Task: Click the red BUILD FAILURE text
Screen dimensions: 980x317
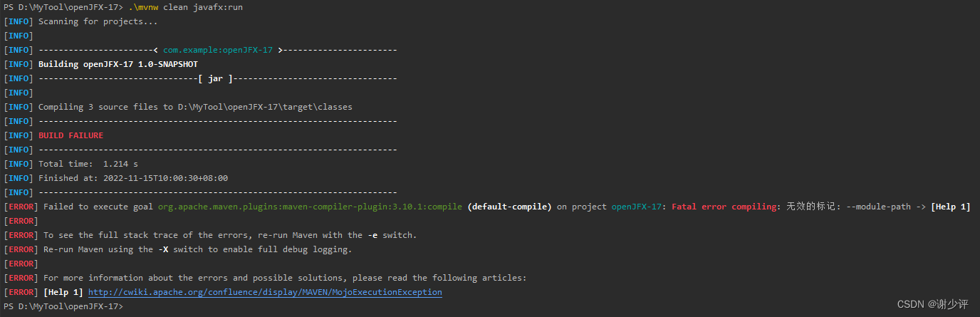Action: coord(71,135)
